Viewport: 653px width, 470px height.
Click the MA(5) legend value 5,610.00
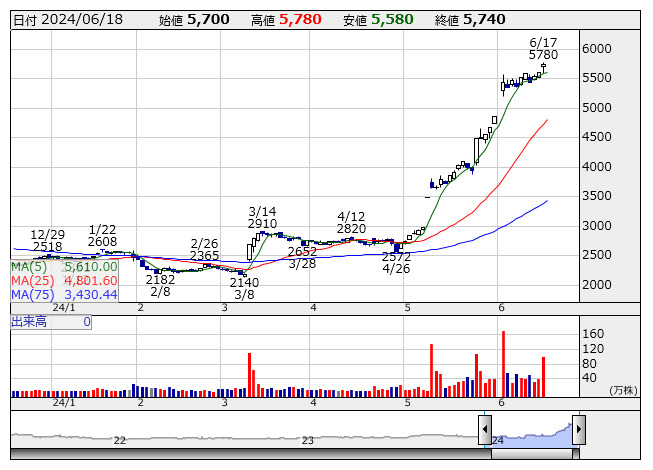[91, 267]
